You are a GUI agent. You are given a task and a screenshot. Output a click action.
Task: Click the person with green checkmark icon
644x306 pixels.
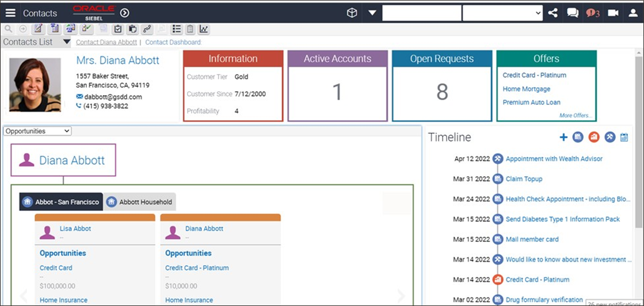87,29
